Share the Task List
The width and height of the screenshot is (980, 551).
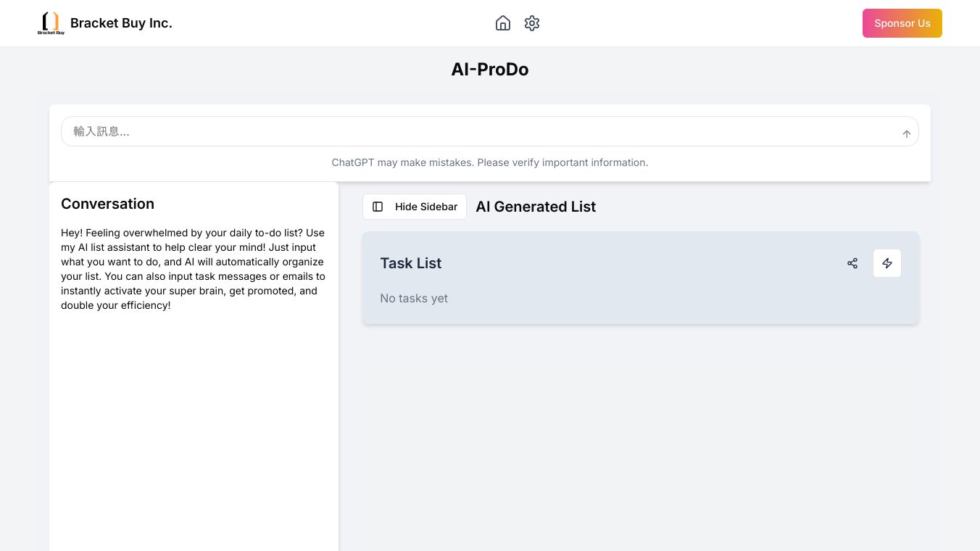pos(852,263)
